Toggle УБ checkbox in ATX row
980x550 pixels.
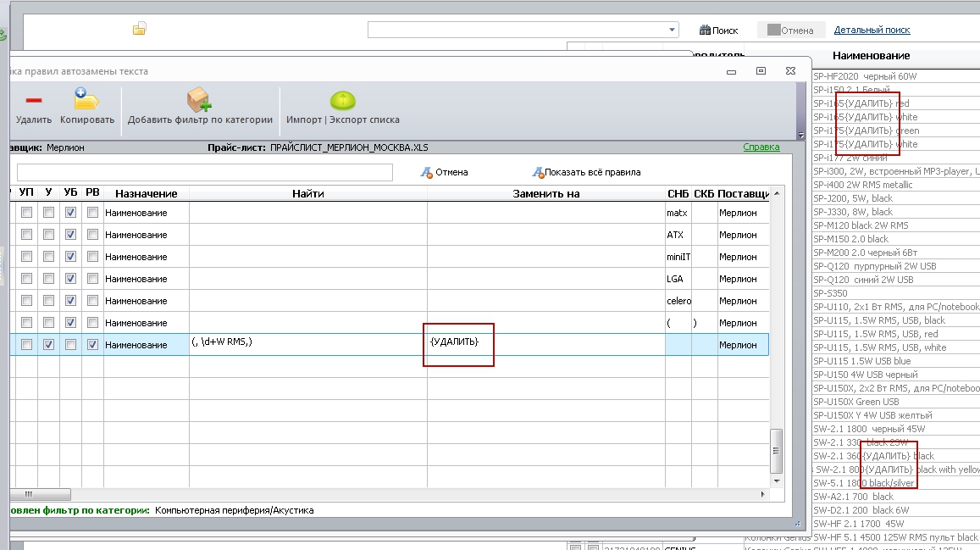(x=70, y=235)
